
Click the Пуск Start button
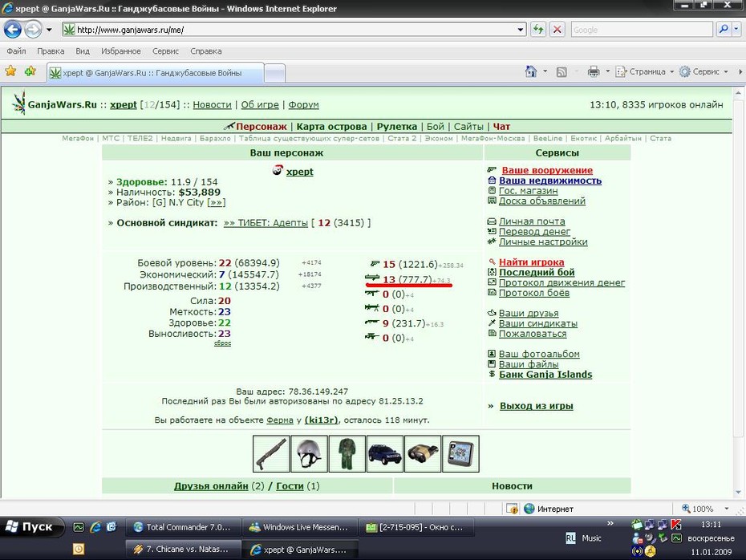(32, 526)
